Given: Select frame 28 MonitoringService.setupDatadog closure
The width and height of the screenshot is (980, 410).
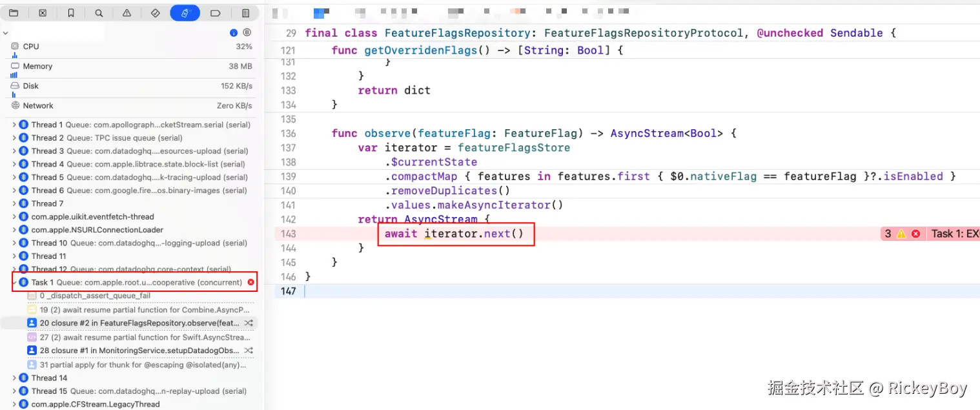Looking at the screenshot, I should click(x=132, y=351).
